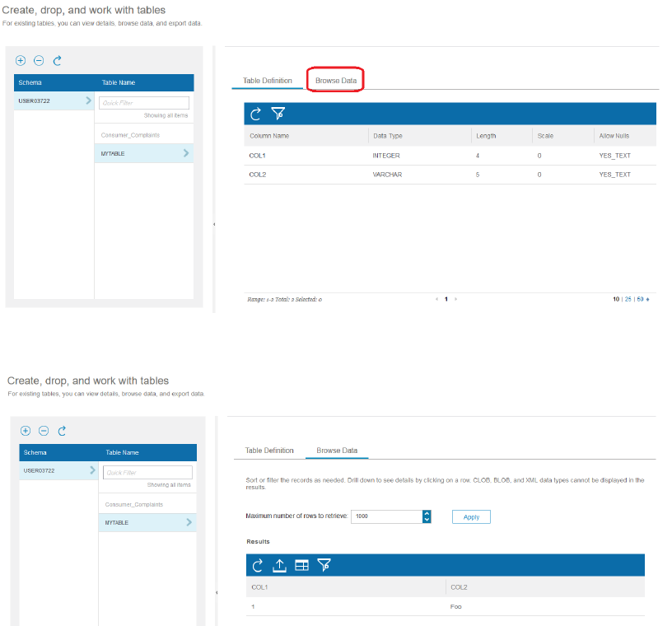Refresh the Results data grid
Screen dimensions: 672x626
[x=258, y=566]
